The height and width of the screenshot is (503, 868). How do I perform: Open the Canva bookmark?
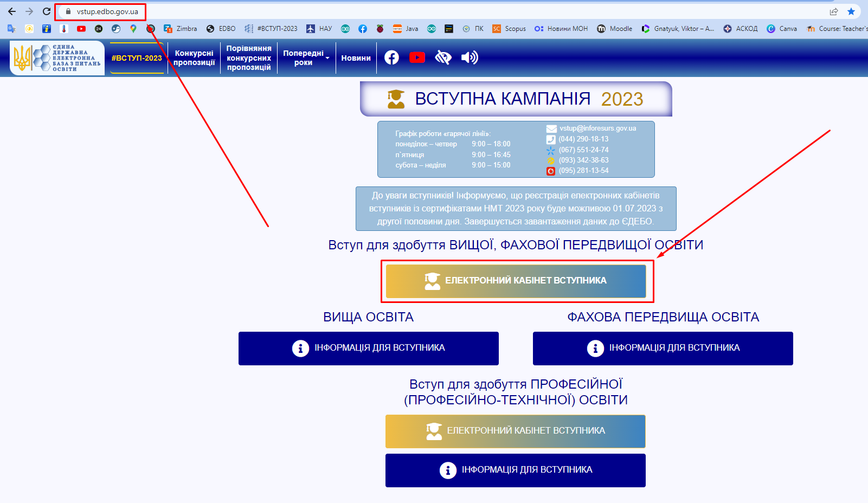tap(782, 29)
